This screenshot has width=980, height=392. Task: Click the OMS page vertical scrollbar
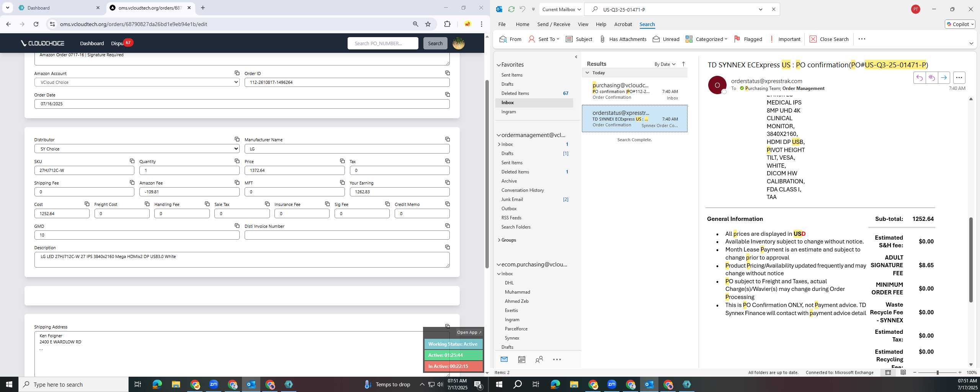click(487, 174)
